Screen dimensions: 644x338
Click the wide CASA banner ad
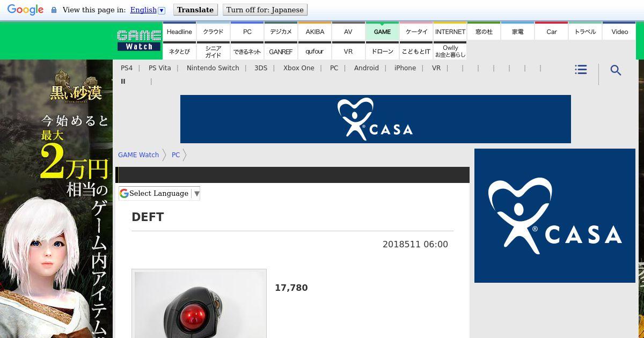click(x=376, y=119)
